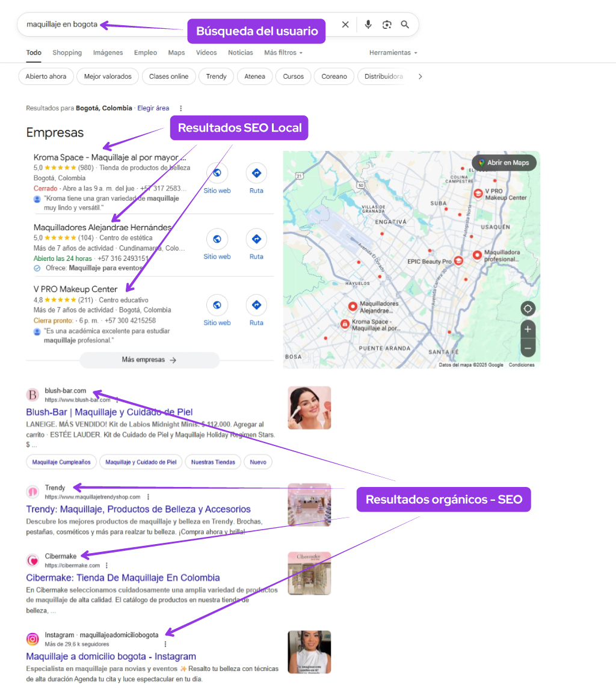Switch to the Imágenes tab
616x695 pixels.
[108, 53]
